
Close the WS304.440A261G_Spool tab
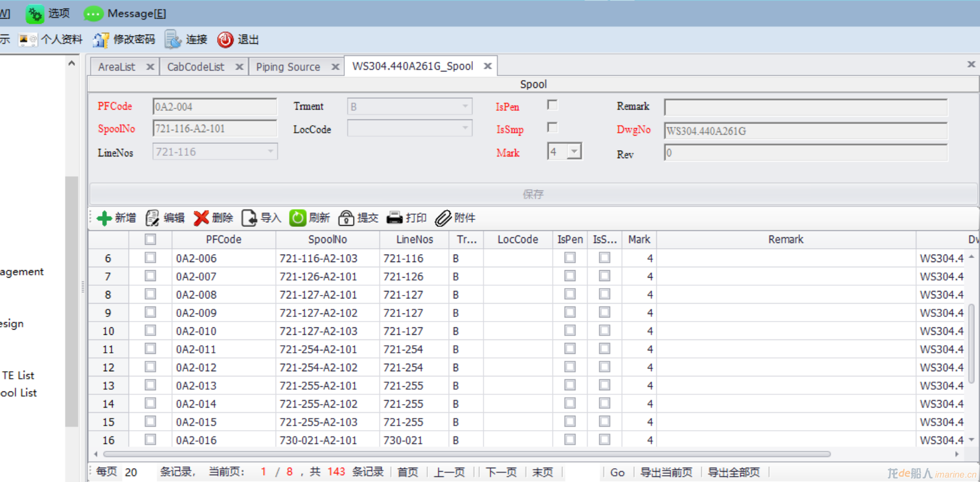(487, 66)
